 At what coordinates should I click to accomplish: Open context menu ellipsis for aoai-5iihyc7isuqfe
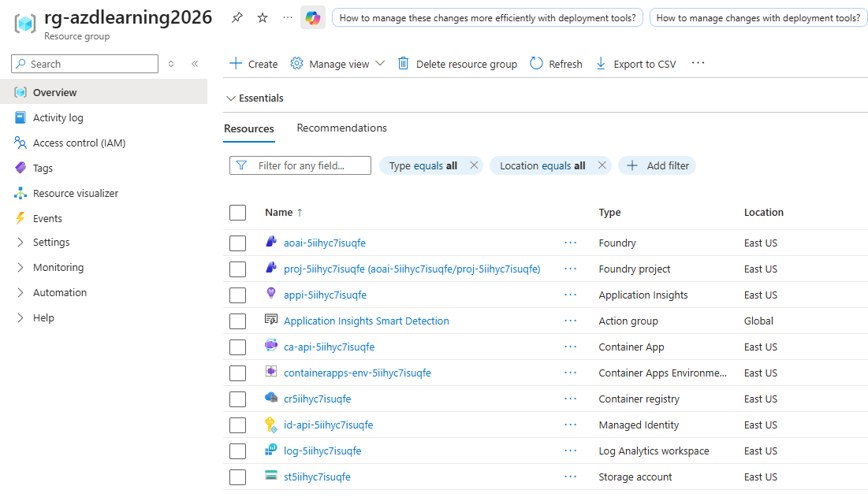tap(570, 243)
